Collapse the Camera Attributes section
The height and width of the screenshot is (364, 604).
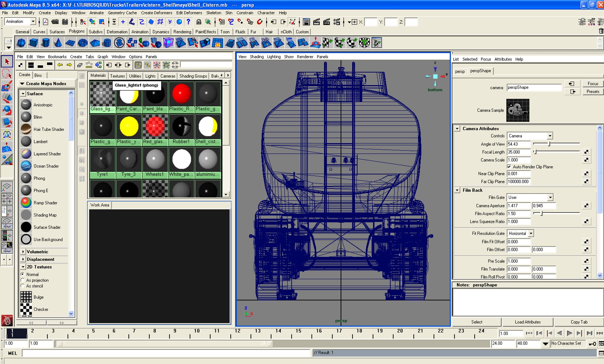[457, 129]
